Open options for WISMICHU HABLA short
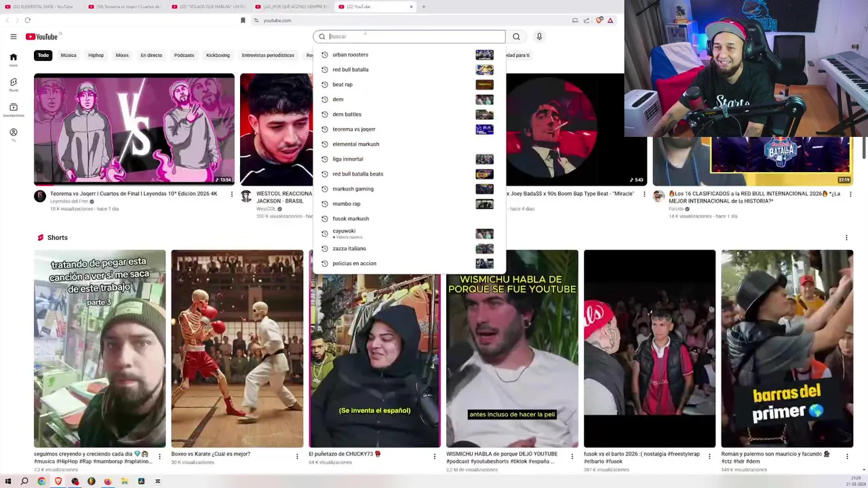The width and height of the screenshot is (868, 488). tap(572, 457)
